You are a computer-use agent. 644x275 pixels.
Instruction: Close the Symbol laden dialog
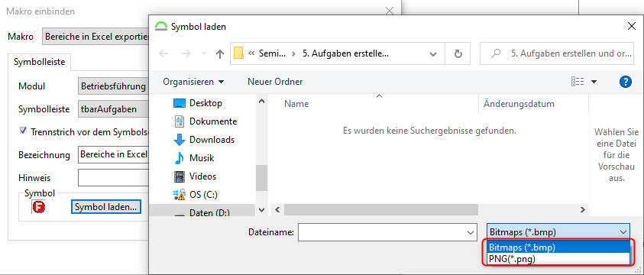(x=632, y=26)
